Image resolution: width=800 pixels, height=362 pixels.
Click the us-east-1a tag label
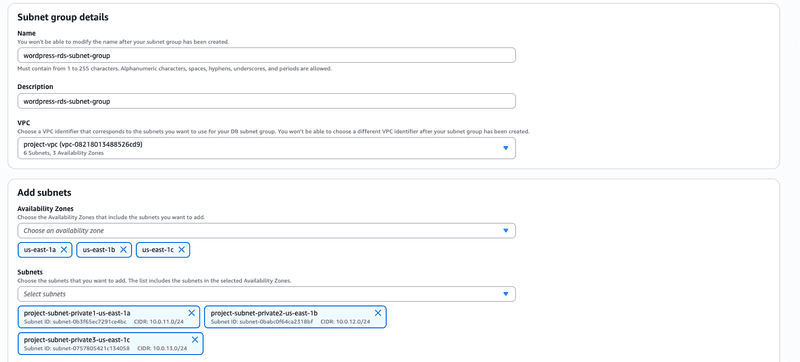[40, 250]
